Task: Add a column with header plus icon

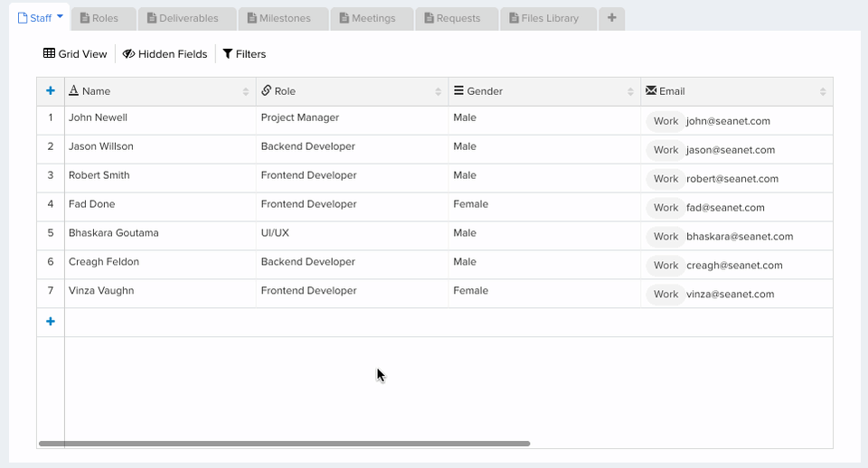Action: click(x=51, y=90)
